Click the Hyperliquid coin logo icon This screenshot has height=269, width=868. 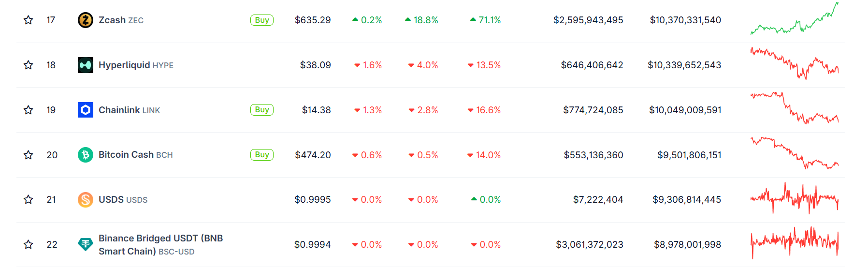tap(86, 65)
